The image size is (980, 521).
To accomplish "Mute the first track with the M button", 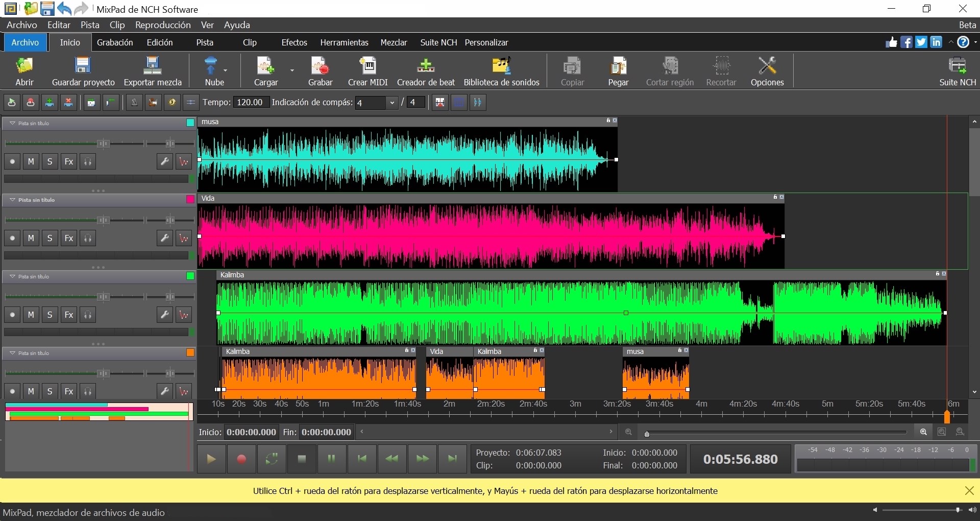I will (x=31, y=161).
